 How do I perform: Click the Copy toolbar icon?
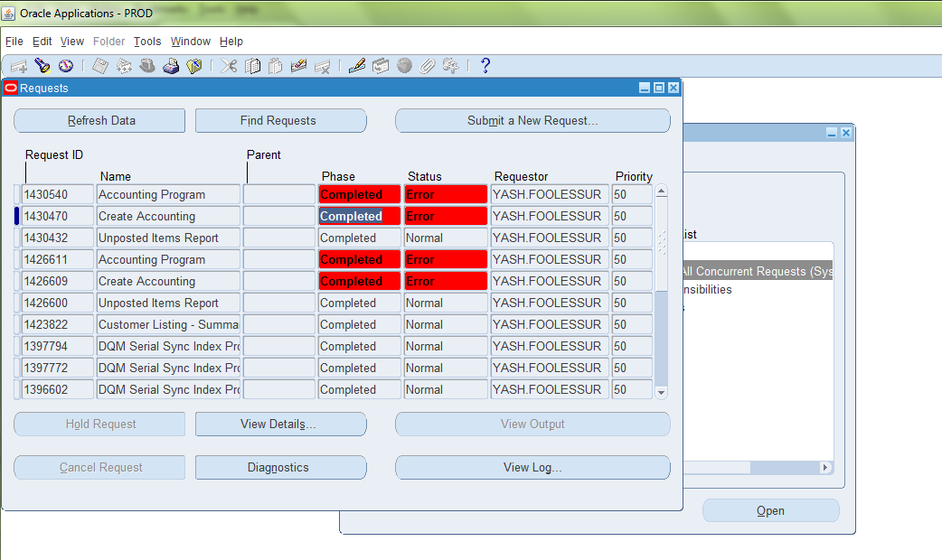click(x=253, y=66)
